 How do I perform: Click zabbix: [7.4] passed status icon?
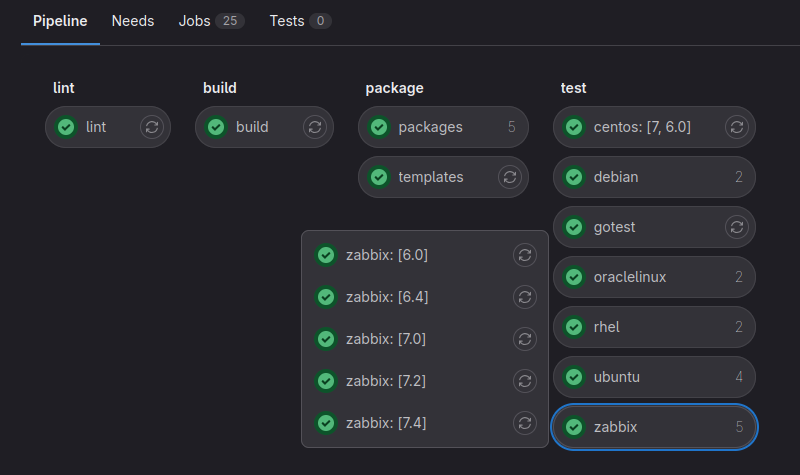[x=326, y=423]
